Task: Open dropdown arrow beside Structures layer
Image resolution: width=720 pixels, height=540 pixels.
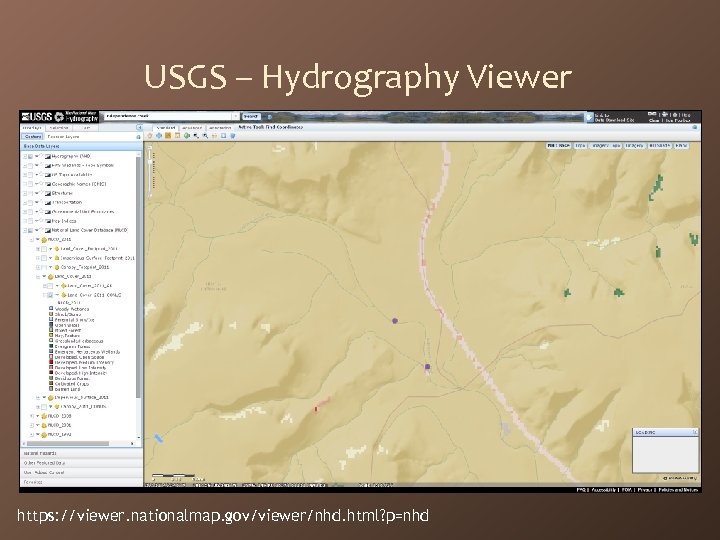Action: coord(37,193)
